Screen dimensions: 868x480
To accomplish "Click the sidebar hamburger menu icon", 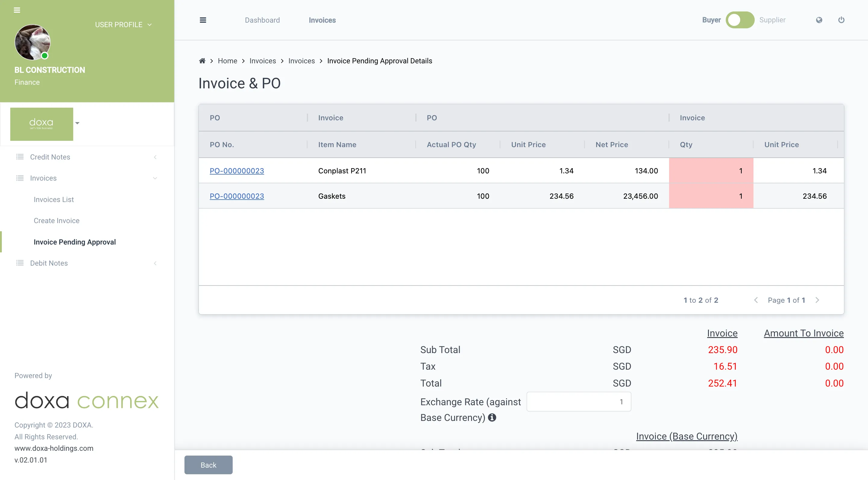I will coord(17,10).
